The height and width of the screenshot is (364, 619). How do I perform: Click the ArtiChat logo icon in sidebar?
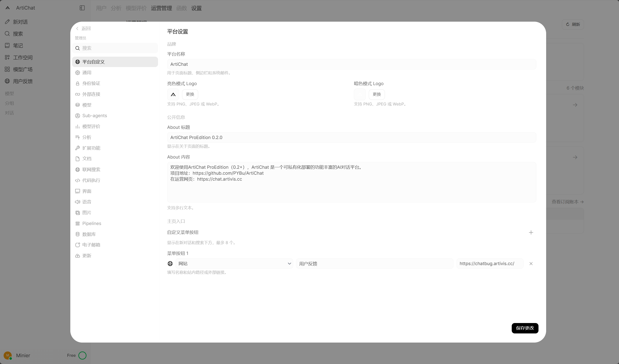point(8,8)
